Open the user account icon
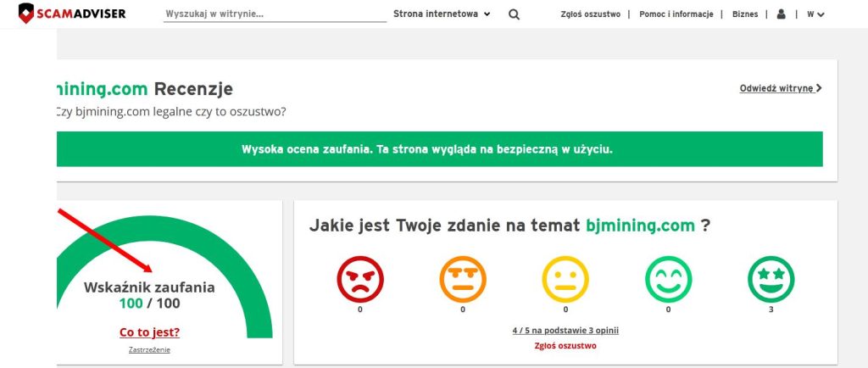Viewport: 868px width, 368px height. [781, 14]
